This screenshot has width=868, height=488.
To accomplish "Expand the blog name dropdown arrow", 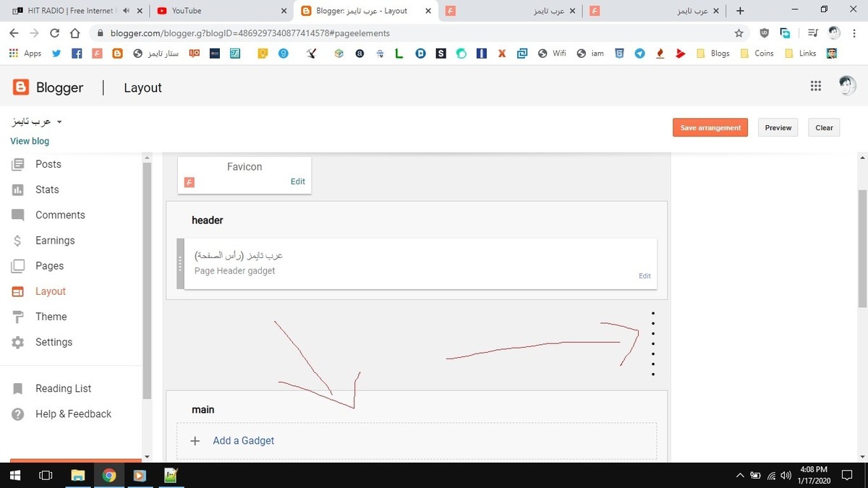I will pyautogui.click(x=59, y=121).
